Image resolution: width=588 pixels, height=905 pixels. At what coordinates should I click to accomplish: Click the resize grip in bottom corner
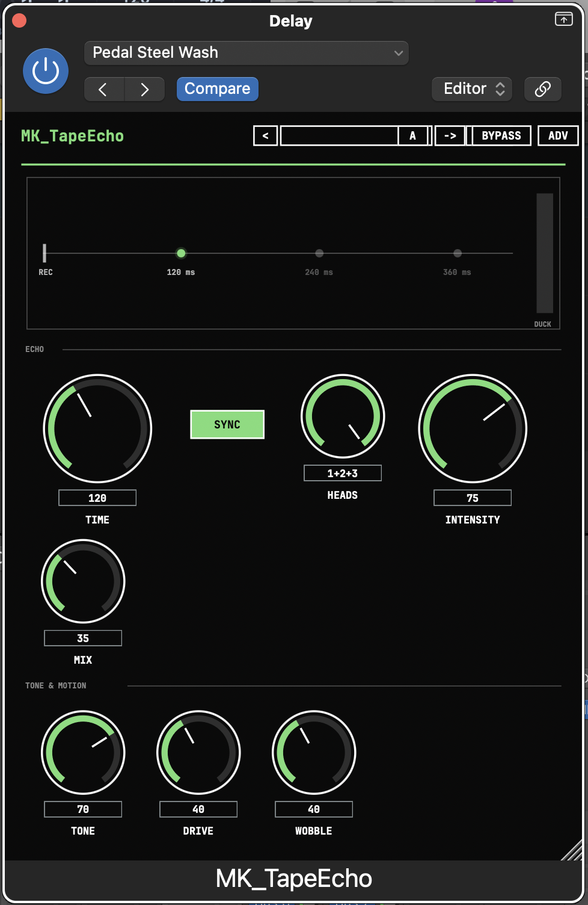pyautogui.click(x=572, y=849)
